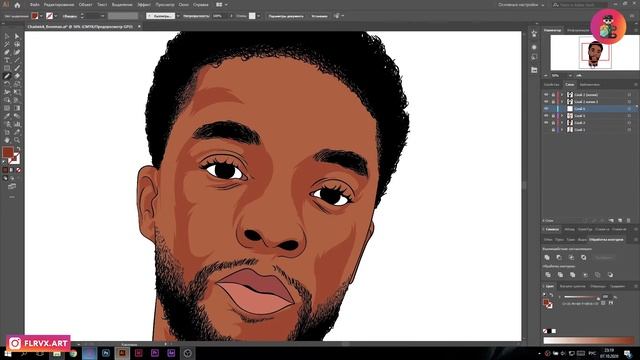Viewport: 640px width, 360px height.
Task: Select the Zoom tool in toolbar
Action: (17, 140)
